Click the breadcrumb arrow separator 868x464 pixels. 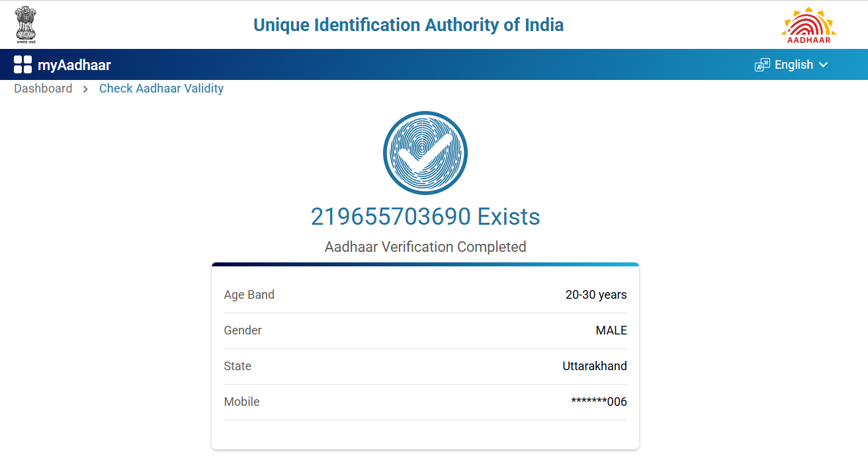[85, 89]
